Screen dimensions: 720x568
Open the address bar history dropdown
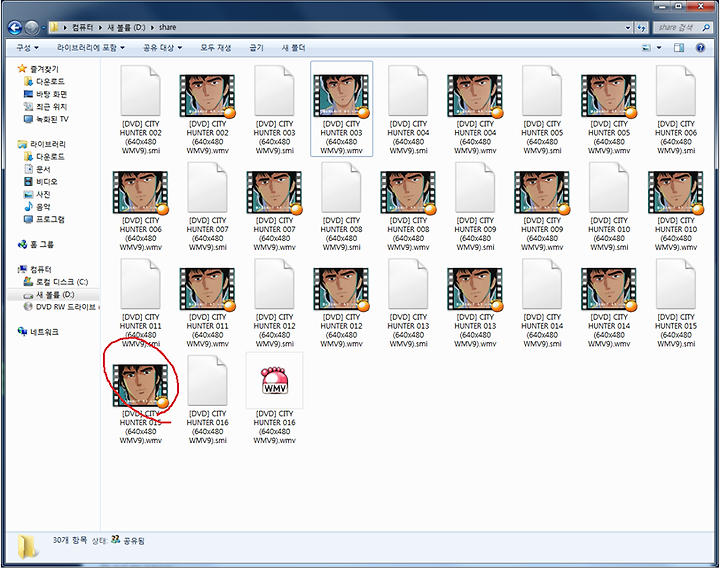628,28
